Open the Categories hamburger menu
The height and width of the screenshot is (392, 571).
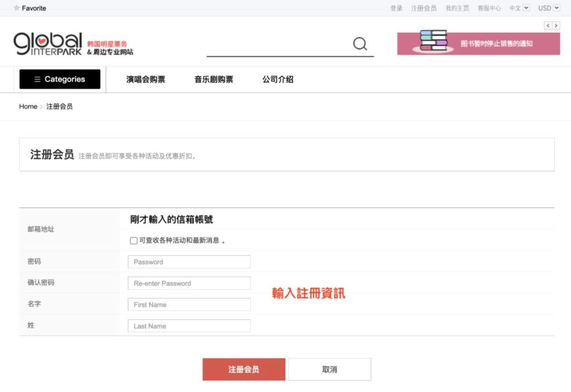pos(60,79)
